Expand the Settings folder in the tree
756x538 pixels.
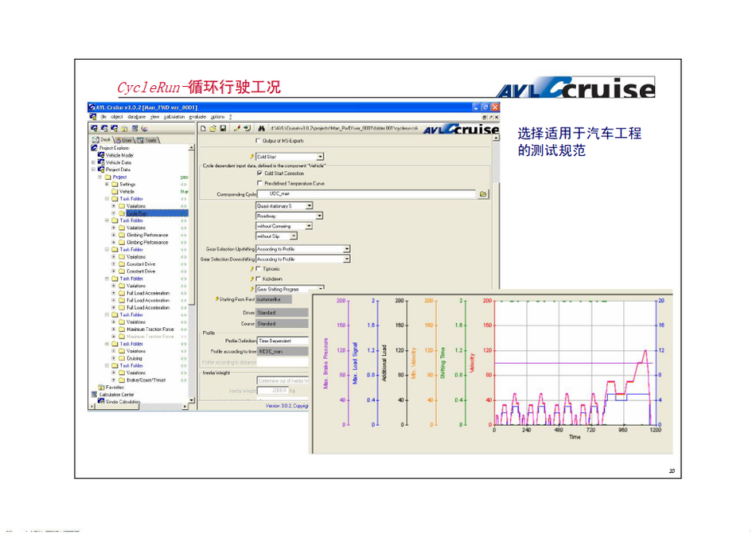[x=107, y=185]
